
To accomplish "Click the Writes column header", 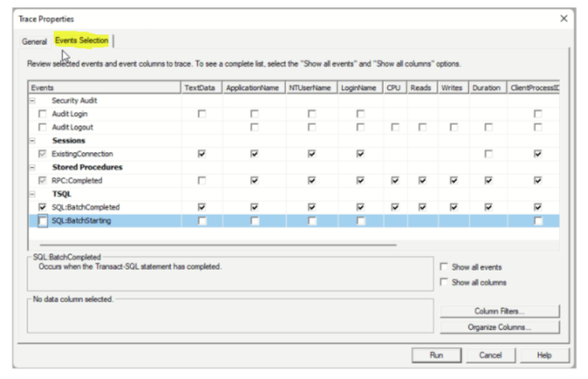I will point(452,88).
